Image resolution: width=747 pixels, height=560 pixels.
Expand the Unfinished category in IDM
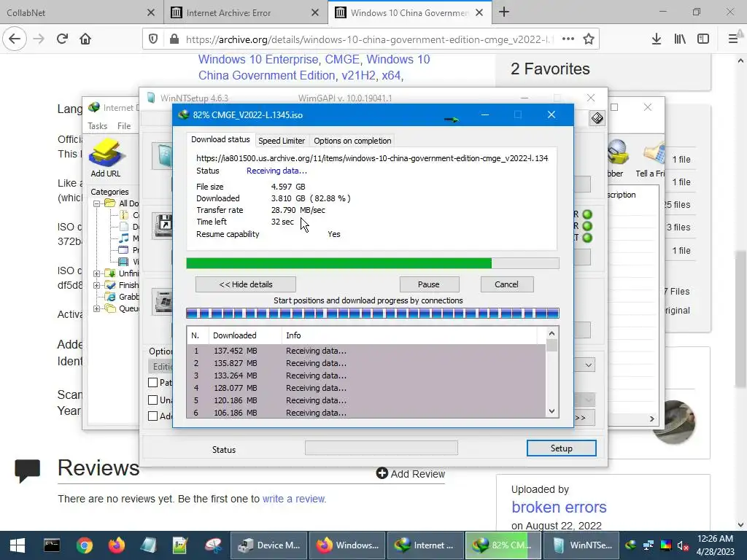tap(97, 274)
